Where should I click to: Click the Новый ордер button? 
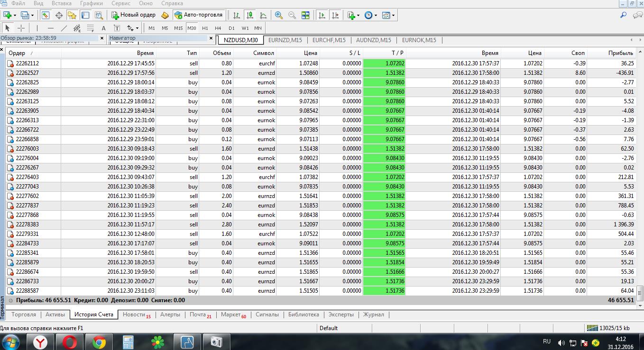[134, 15]
